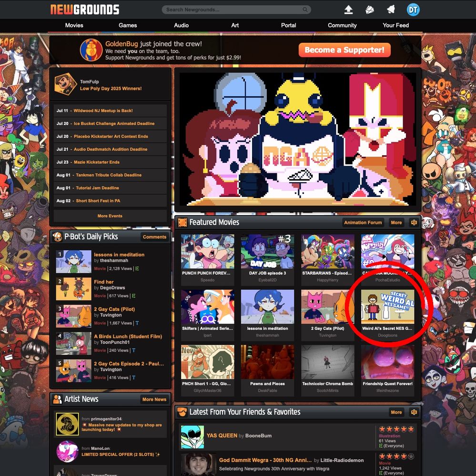Open the Art menu
This screenshot has width=476, height=476.
[x=235, y=26]
